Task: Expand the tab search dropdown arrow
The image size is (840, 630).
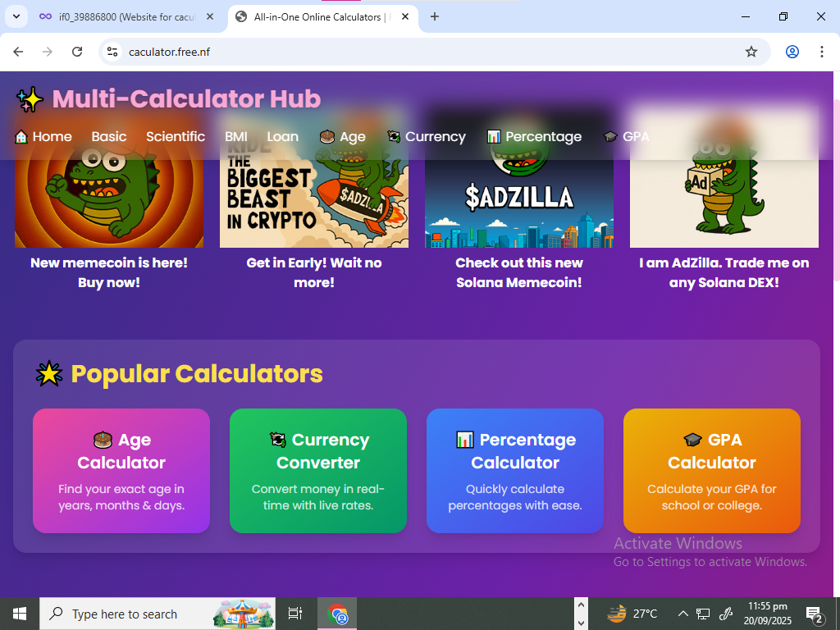Action: [16, 16]
